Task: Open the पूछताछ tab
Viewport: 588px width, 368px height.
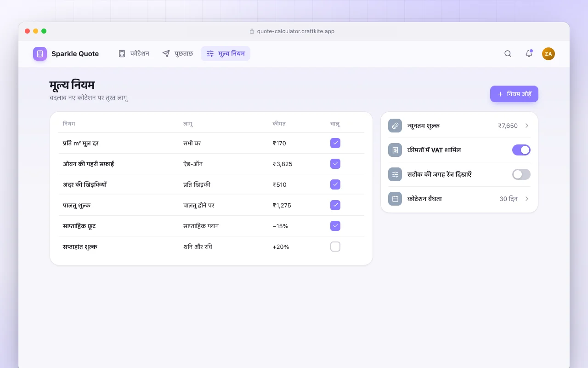Action: (x=178, y=54)
